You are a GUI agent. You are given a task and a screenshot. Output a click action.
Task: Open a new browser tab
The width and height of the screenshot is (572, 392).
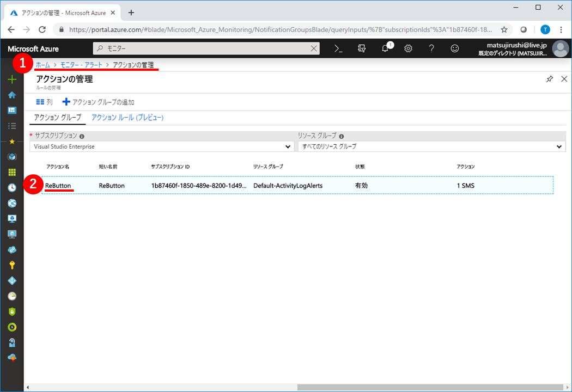[131, 13]
